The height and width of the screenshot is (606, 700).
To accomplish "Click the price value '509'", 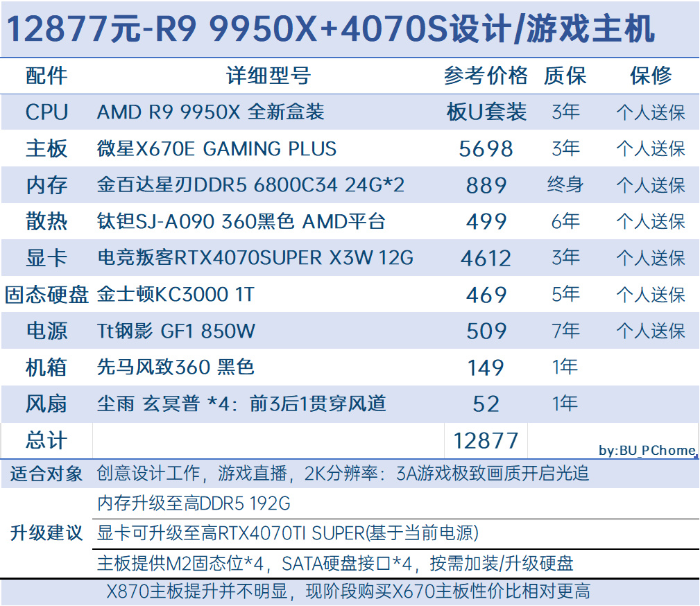I will (486, 331).
